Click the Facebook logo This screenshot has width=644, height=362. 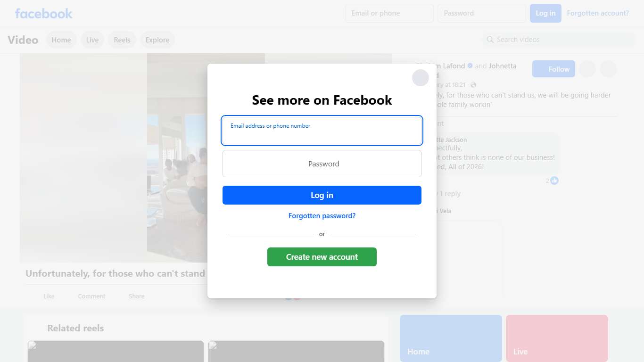point(44,13)
